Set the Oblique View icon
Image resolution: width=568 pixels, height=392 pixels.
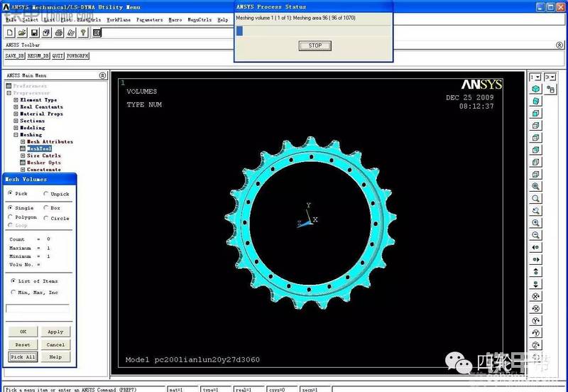click(x=536, y=101)
